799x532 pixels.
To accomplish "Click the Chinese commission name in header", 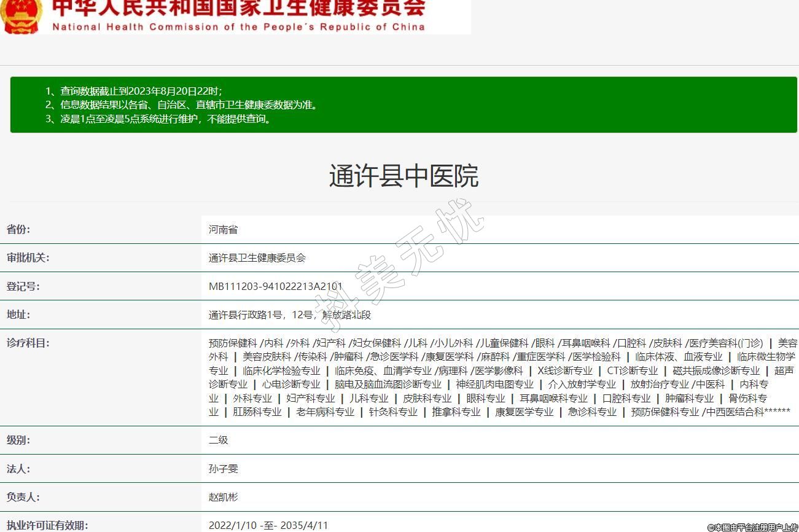I will coord(238,7).
